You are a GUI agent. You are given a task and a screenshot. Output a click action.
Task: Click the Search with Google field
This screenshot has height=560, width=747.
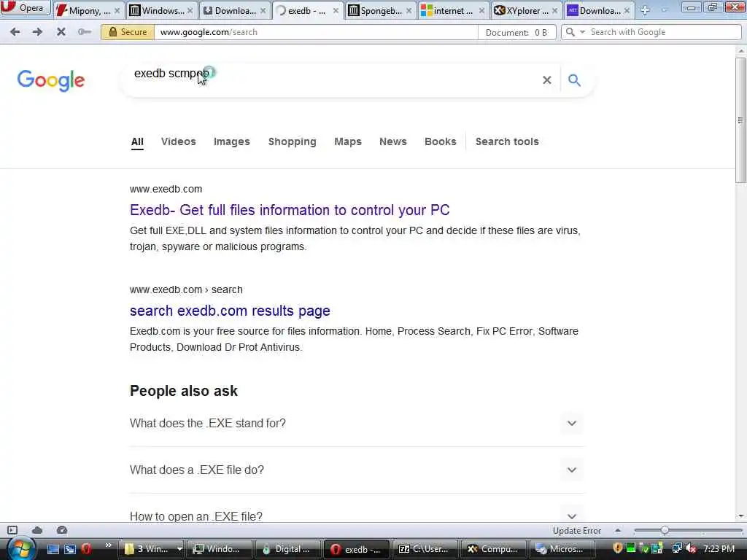point(664,32)
